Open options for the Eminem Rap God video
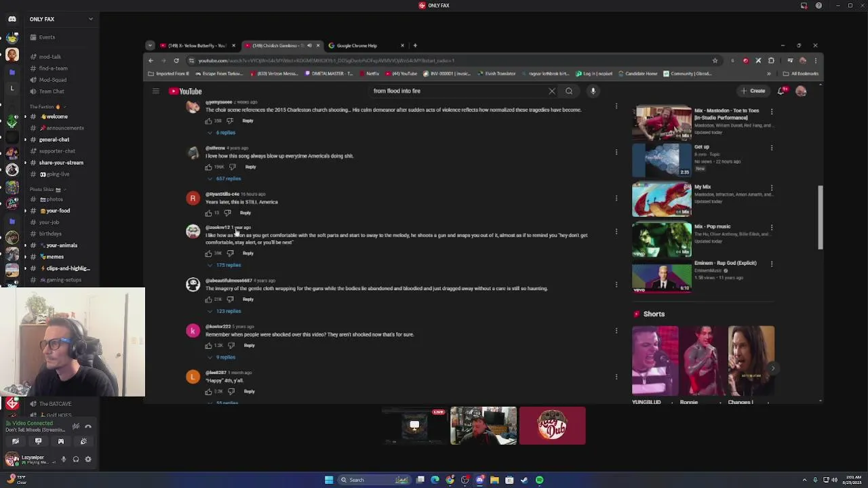The width and height of the screenshot is (868, 488). click(x=772, y=263)
